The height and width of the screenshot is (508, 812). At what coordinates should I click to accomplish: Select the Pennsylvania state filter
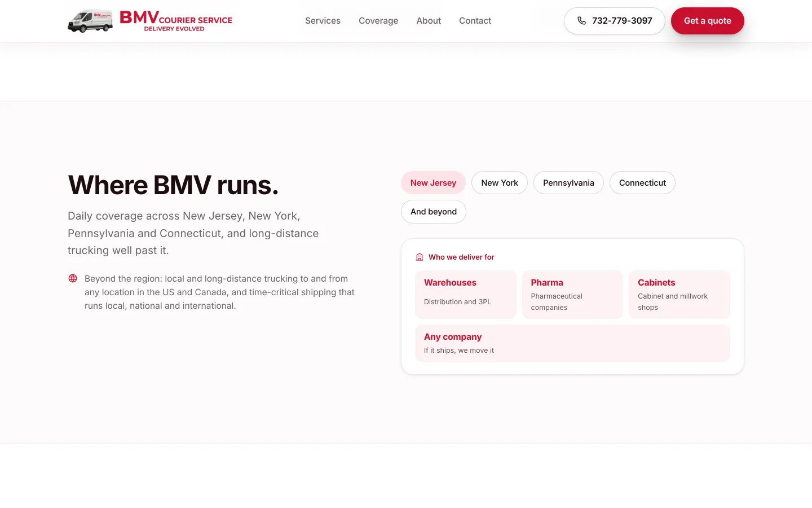point(568,183)
